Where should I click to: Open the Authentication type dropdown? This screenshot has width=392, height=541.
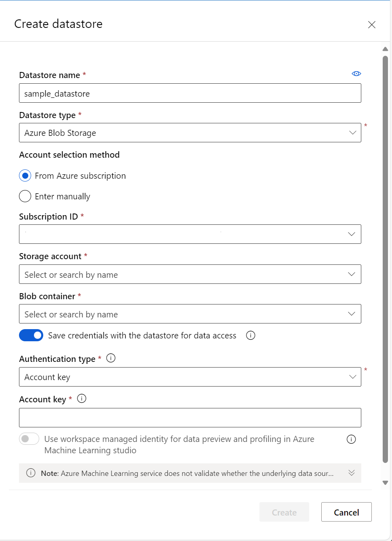pos(190,377)
